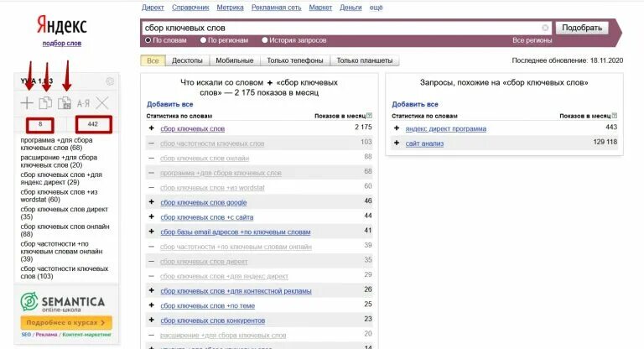The width and height of the screenshot is (644, 349).
Task: Click the phrase count '8' in the assistant
Action: coord(40,124)
